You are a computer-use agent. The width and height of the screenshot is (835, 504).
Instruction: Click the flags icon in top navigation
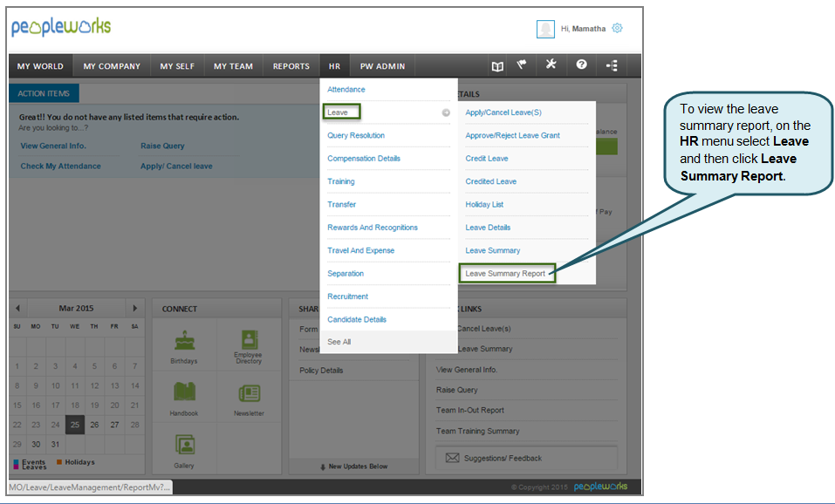pyautogui.click(x=522, y=65)
